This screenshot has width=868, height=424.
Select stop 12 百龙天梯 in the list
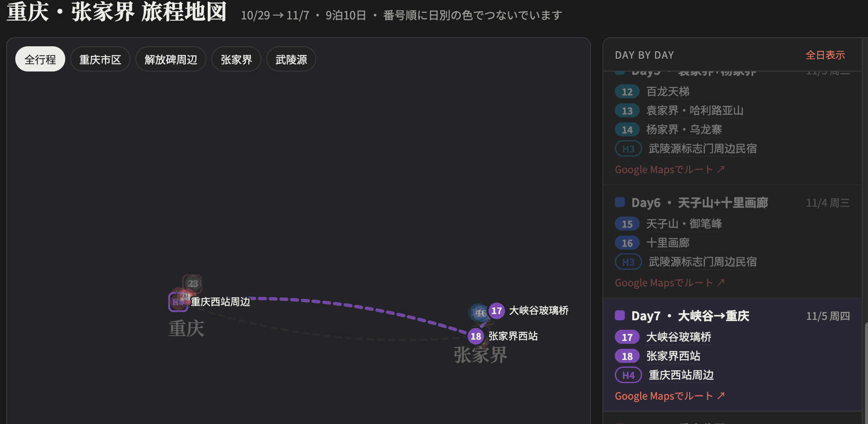pyautogui.click(x=668, y=91)
